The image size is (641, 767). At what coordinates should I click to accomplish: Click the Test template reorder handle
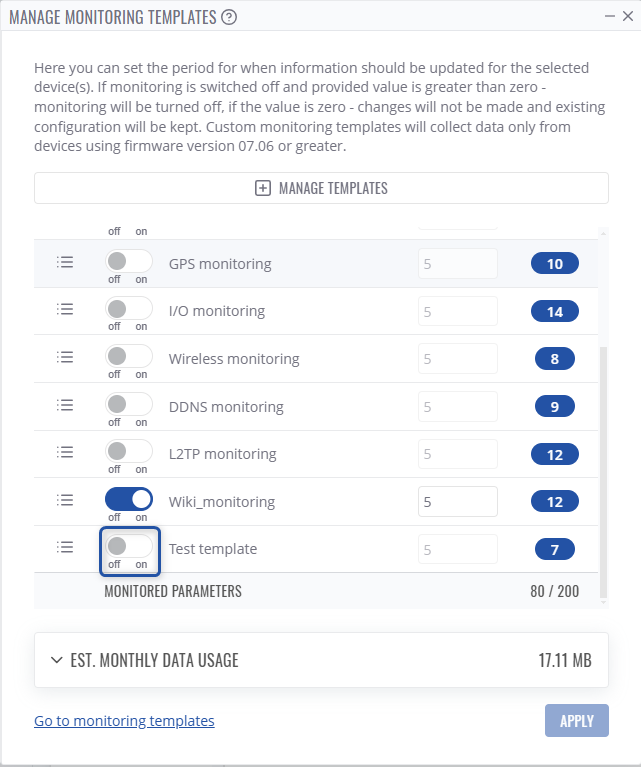65,547
